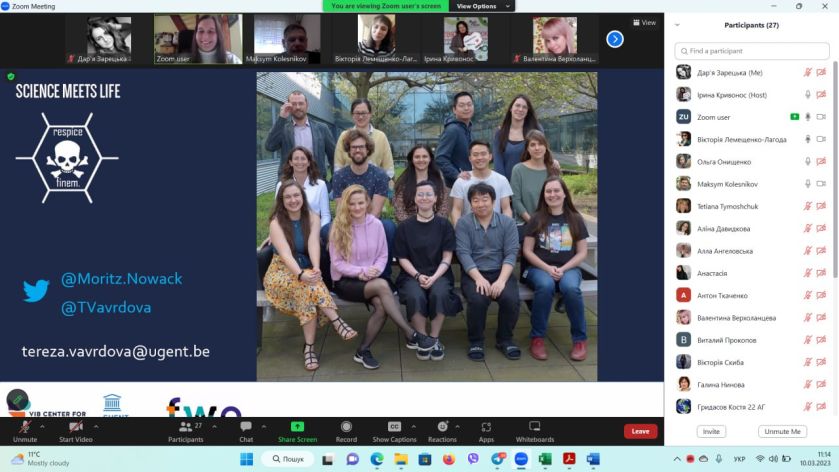This screenshot has height=472, width=839.
Task: Open the Reactions menu
Action: coord(442,427)
